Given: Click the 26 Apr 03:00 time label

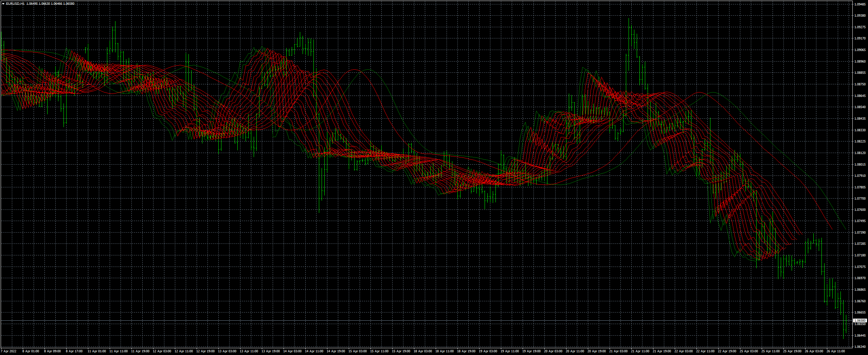Looking at the screenshot, I should point(814,351).
